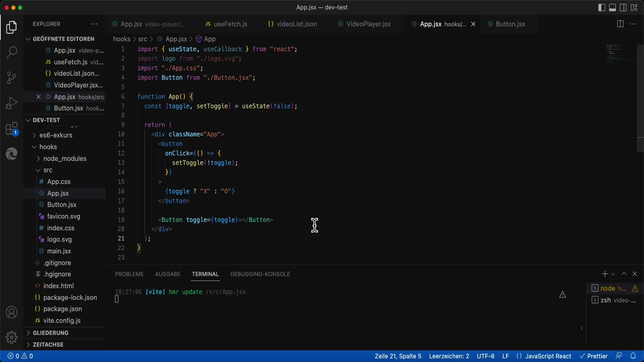Open the Edge browser tools icon
This screenshot has height=362, width=644.
click(x=11, y=154)
